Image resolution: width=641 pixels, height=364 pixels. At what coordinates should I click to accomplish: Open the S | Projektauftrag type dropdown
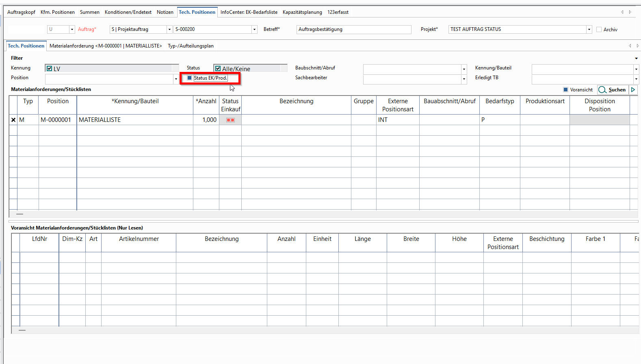[169, 30]
